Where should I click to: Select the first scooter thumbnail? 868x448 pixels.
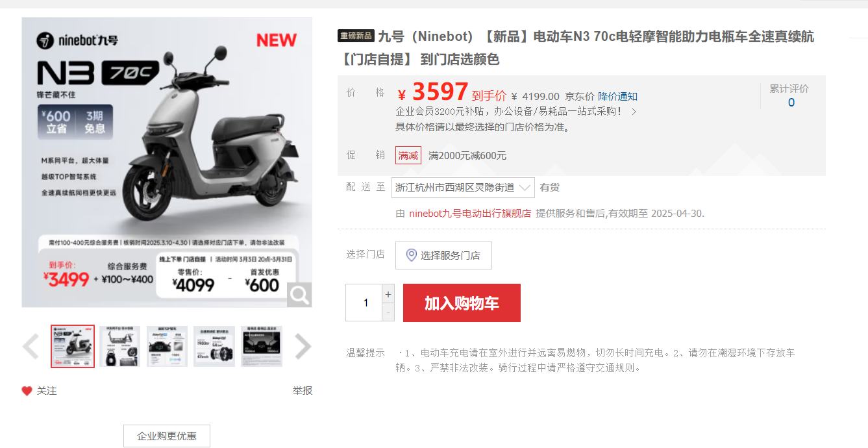(x=73, y=346)
